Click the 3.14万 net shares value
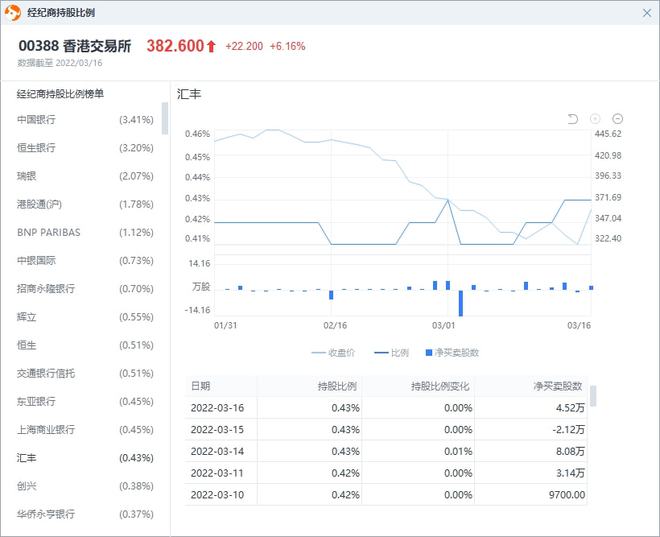The height and width of the screenshot is (537, 660). [570, 473]
